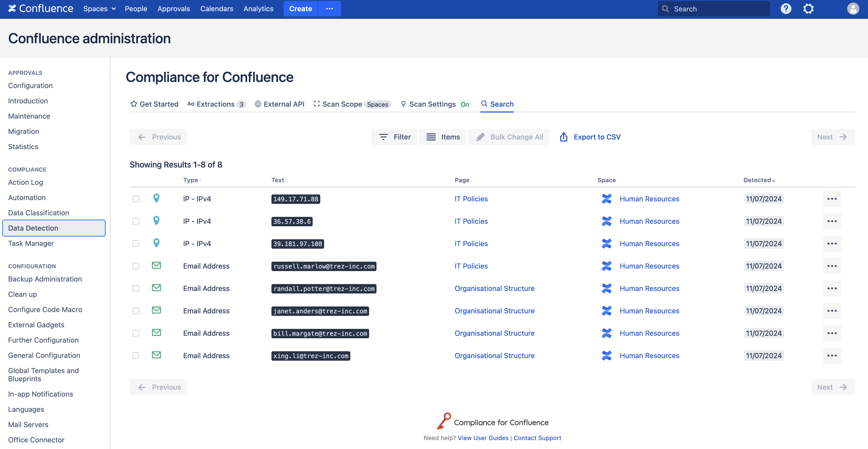This screenshot has width=868, height=449.
Task: Open the Filter button above results
Action: click(394, 137)
